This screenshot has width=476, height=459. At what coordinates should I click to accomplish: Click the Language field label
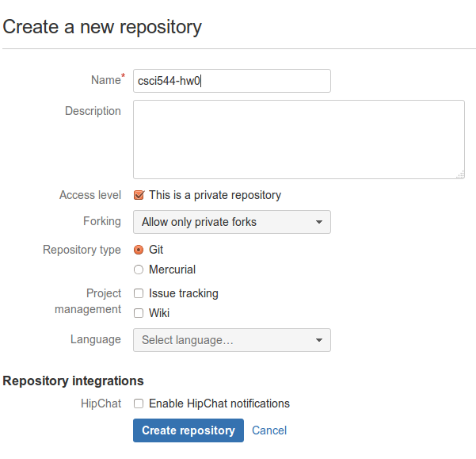[96, 339]
